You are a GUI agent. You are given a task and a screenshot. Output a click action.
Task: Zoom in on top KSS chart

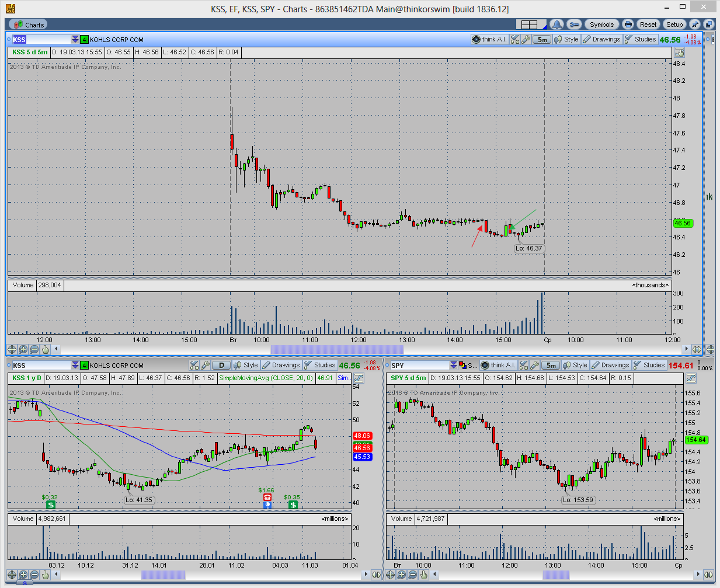pyautogui.click(x=23, y=349)
